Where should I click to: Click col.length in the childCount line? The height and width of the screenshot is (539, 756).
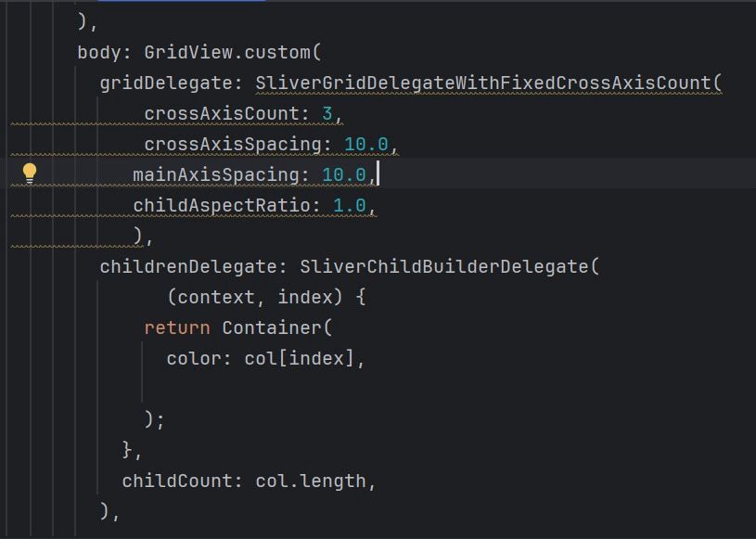point(311,481)
